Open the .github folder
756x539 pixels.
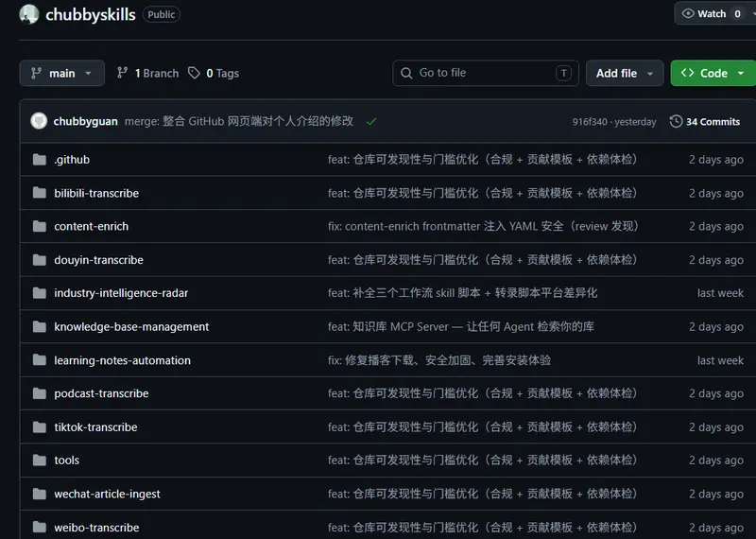[x=72, y=159]
